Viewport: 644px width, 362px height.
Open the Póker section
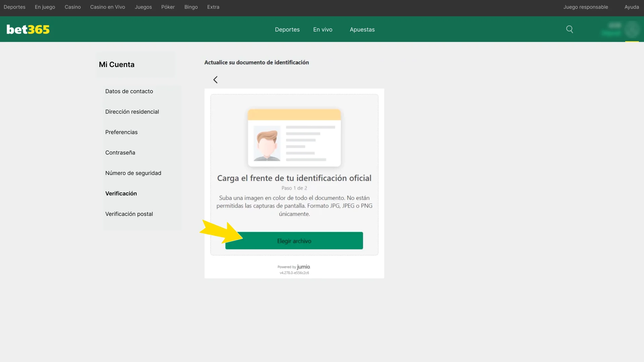tap(168, 7)
